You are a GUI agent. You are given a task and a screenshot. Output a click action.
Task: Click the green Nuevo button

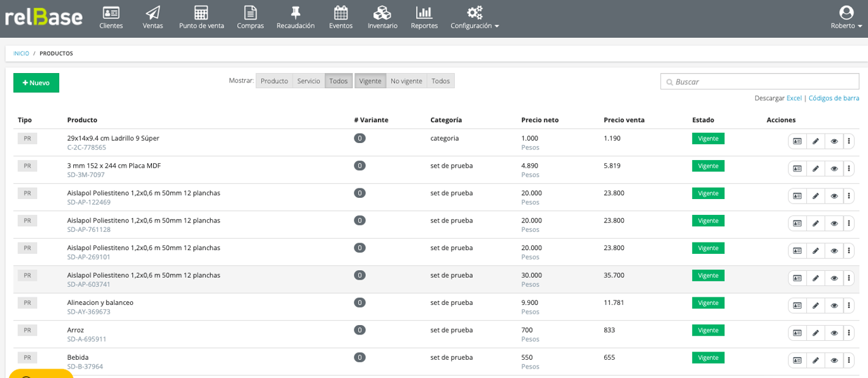(36, 83)
